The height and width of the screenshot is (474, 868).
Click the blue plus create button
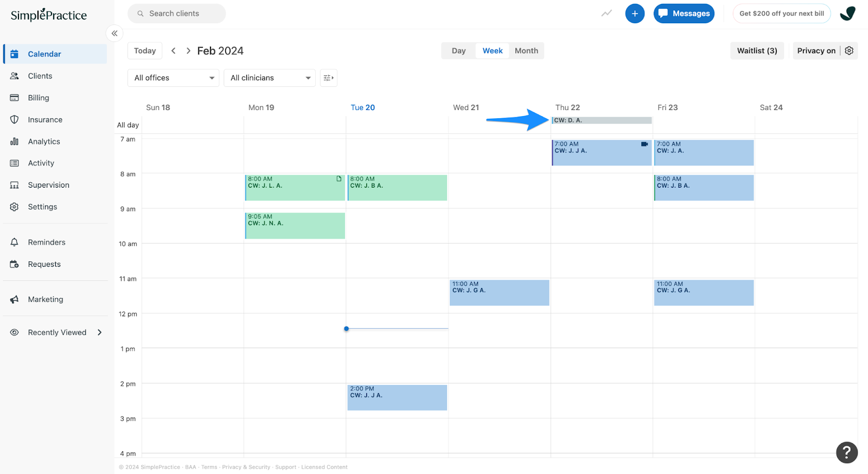634,14
